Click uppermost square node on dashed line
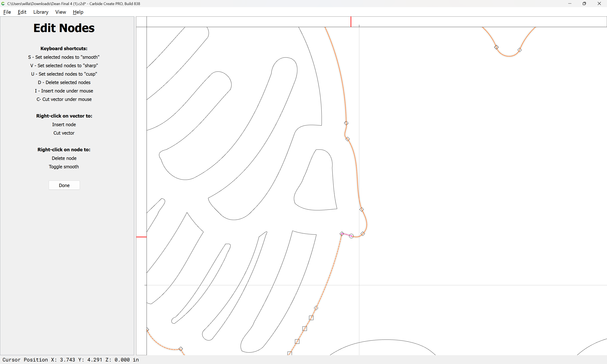The height and width of the screenshot is (364, 607). click(x=311, y=318)
